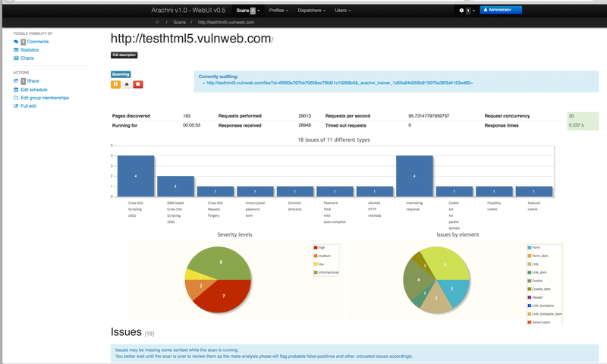The height and width of the screenshot is (364, 607).
Task: Click the Share icon under Actions
Action: [x=16, y=80]
